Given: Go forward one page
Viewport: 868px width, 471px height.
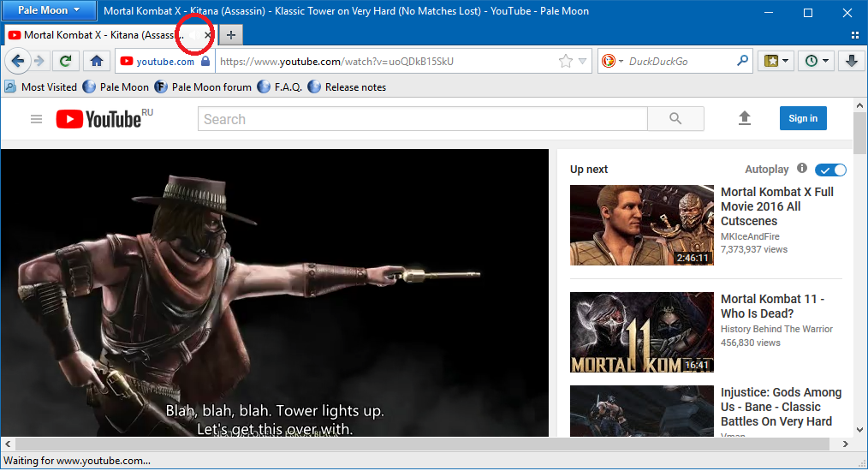Looking at the screenshot, I should click(x=39, y=61).
